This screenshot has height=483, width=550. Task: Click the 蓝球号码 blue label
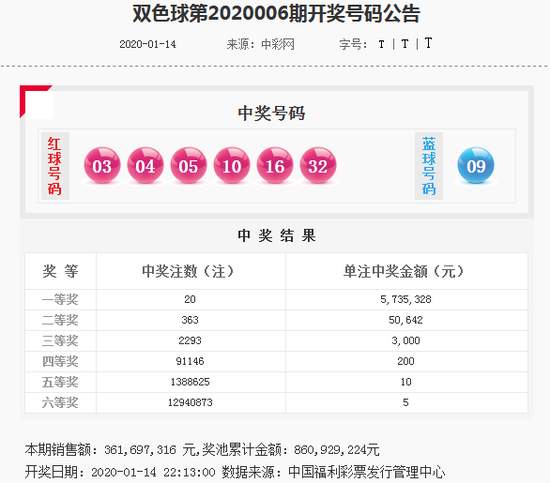(x=429, y=166)
